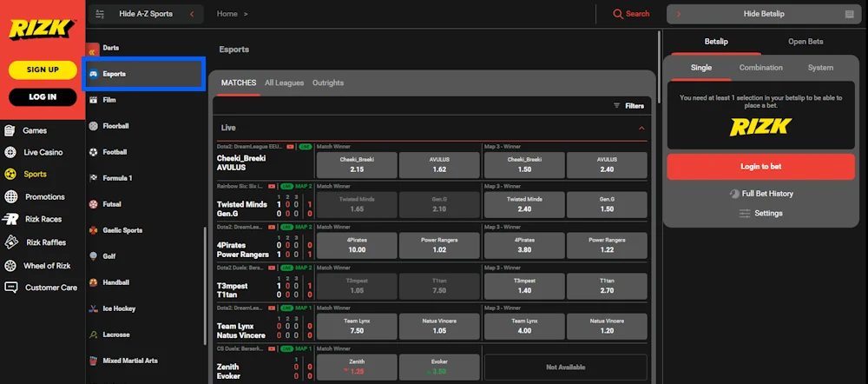868x384 pixels.
Task: Switch to the Outrights tab
Action: pos(328,83)
